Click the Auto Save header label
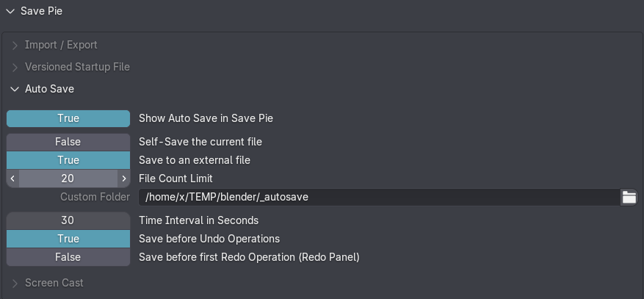The image size is (644, 299). point(49,89)
